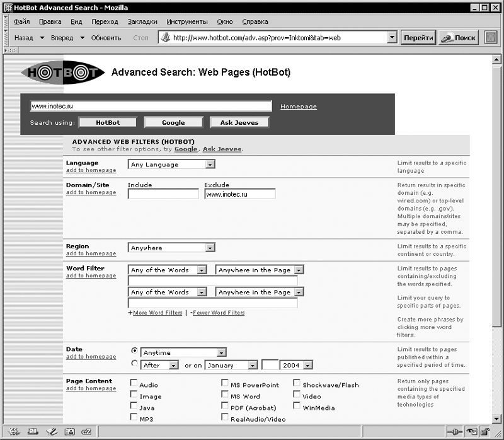Click the Mozilla window title bar icon

click(8, 8)
